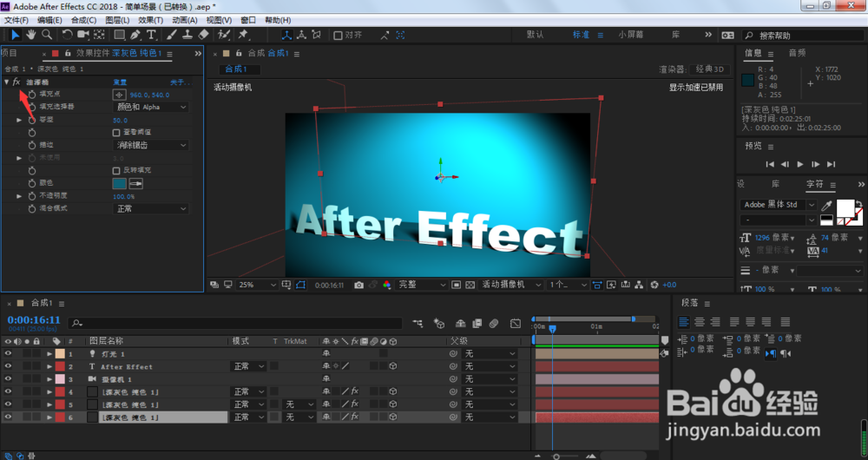Screen dimensions: 868x460
Task: Select the Clone Stamp tool
Action: (x=187, y=35)
